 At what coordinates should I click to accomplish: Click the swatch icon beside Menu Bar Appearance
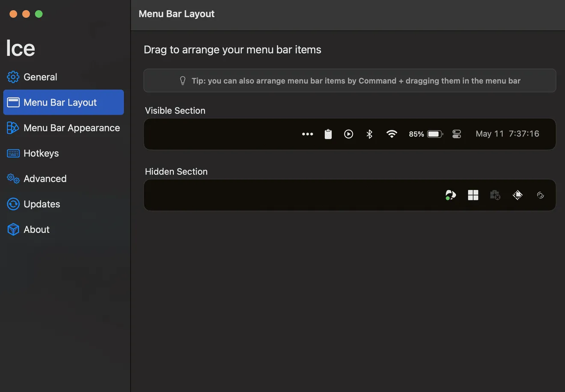coord(13,128)
